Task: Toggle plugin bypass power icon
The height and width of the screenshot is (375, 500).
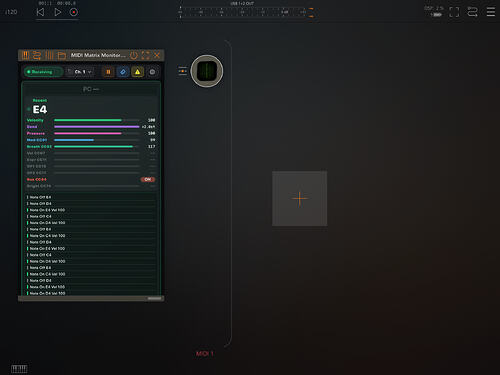Action: coord(134,55)
